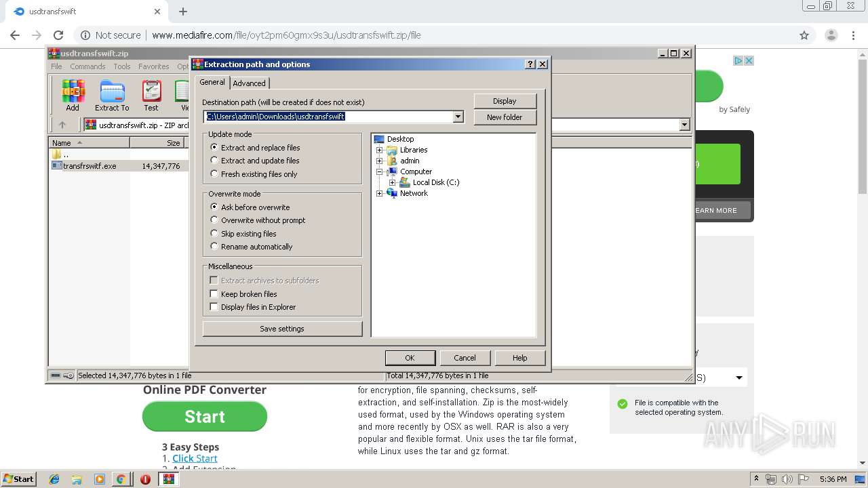Click Help button in extraction dialog
This screenshot has height=488, width=868.
(520, 358)
